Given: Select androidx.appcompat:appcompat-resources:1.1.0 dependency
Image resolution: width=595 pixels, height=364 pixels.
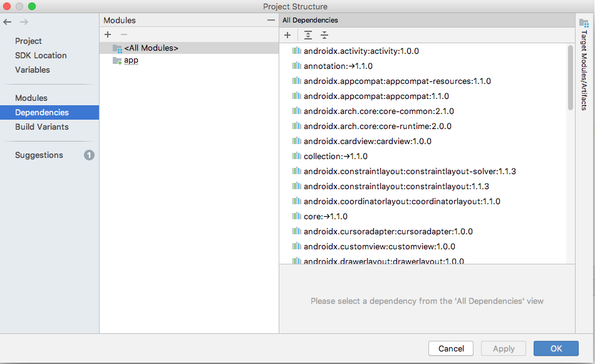Looking at the screenshot, I should click(397, 81).
